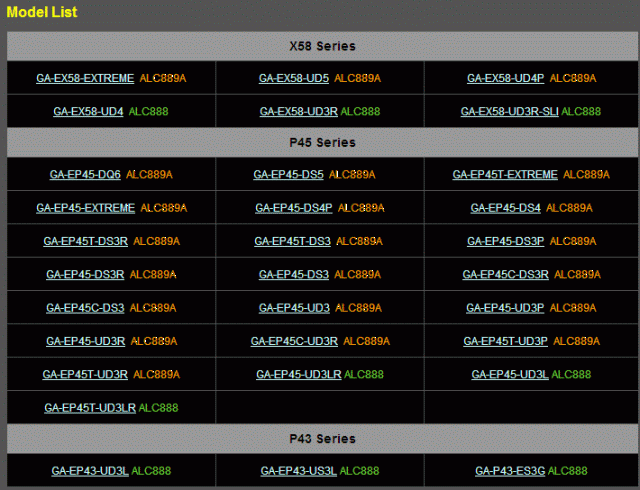Open the GA-EX58-EXTREME model link
The width and height of the screenshot is (640, 490).
85,78
